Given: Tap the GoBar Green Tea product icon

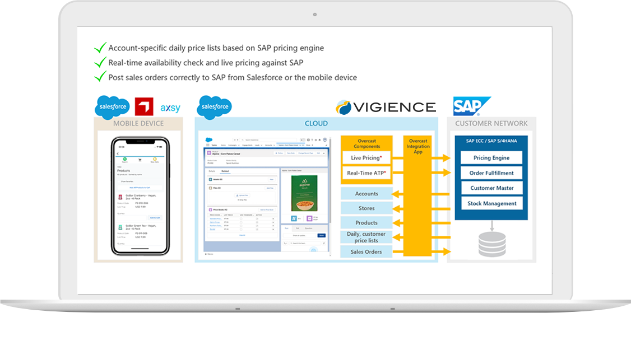Looking at the screenshot, I should (120, 227).
